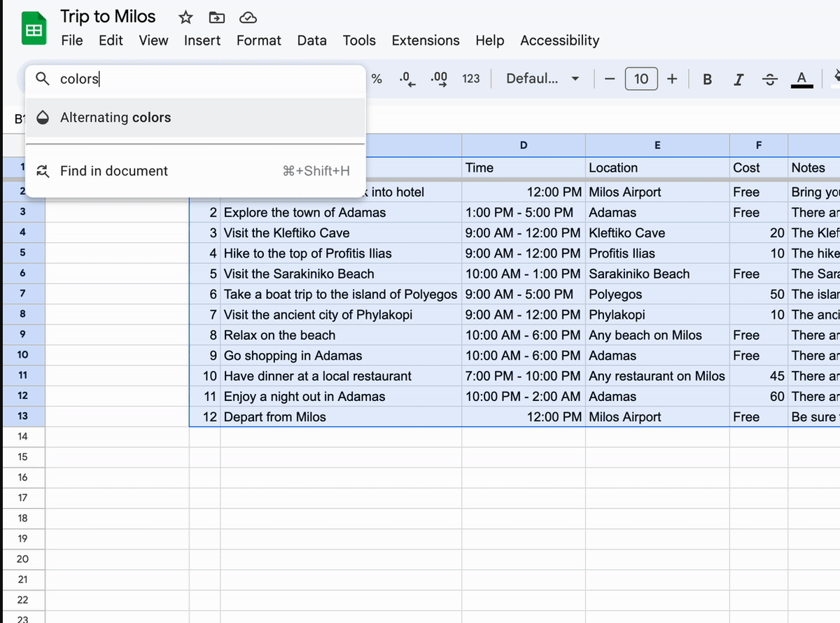This screenshot has height=623, width=840.
Task: Open more number formats with 123 icon
Action: [x=470, y=79]
